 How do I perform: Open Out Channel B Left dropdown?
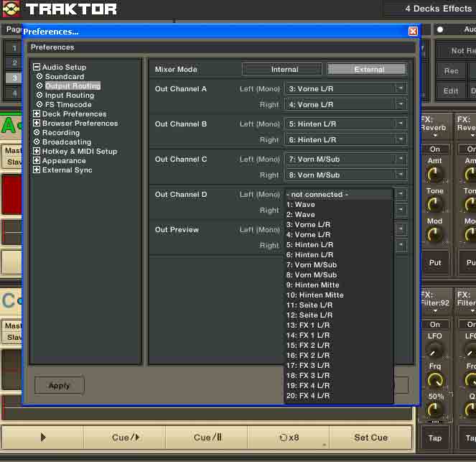[x=346, y=124]
